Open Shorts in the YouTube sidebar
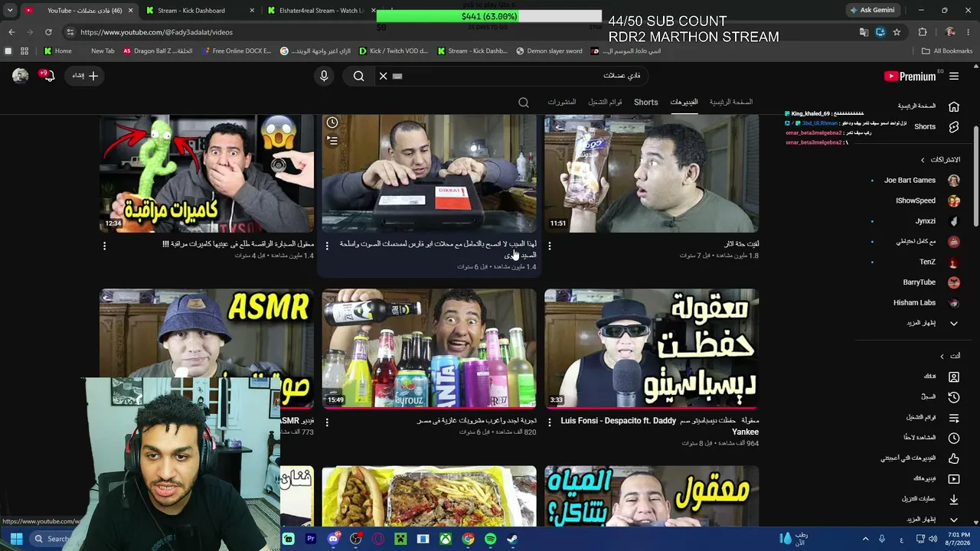This screenshot has width=980, height=551. (x=928, y=127)
